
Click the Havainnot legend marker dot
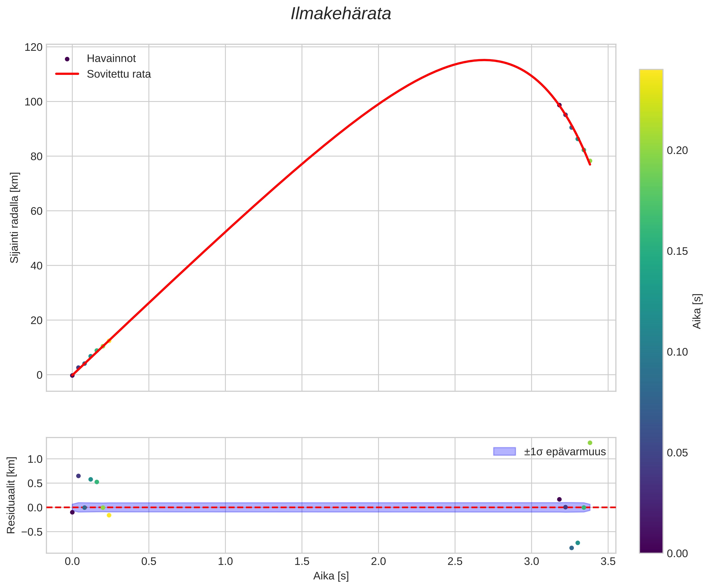click(67, 59)
